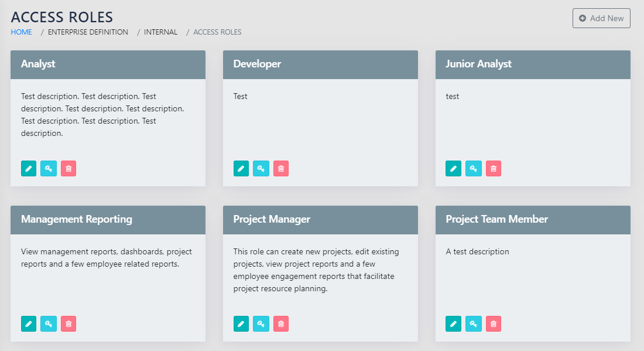Open key permissions for Junior Analyst
This screenshot has width=644, height=351.
(x=474, y=169)
